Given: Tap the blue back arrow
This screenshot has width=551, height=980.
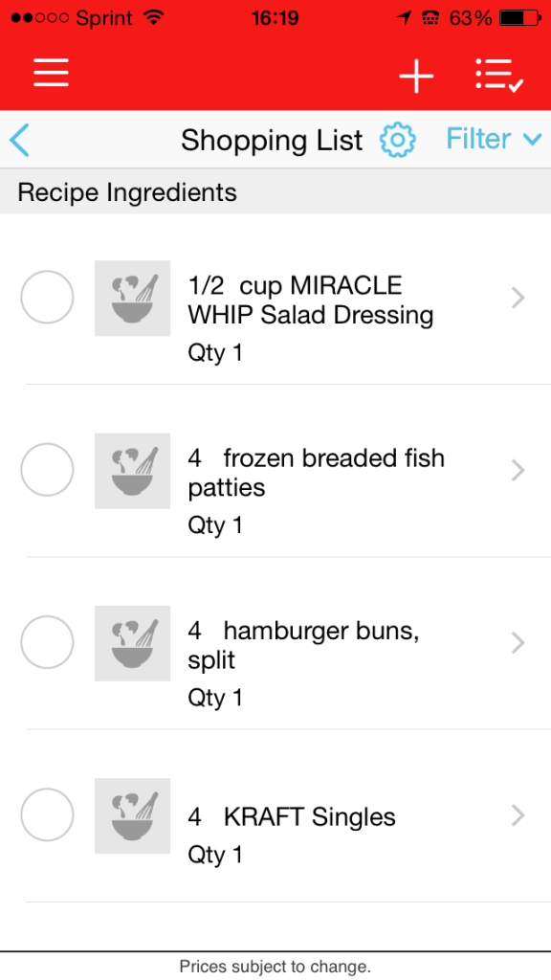Looking at the screenshot, I should tap(19, 140).
